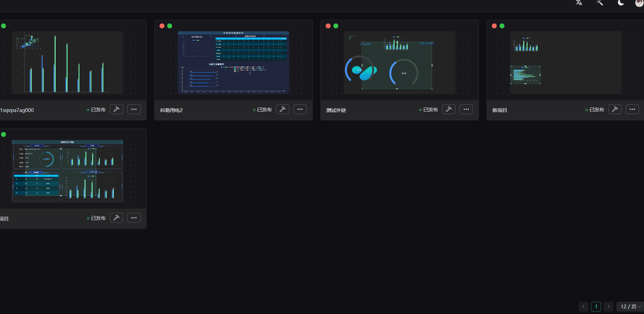Open the theme color magic wand icon

(600, 3)
